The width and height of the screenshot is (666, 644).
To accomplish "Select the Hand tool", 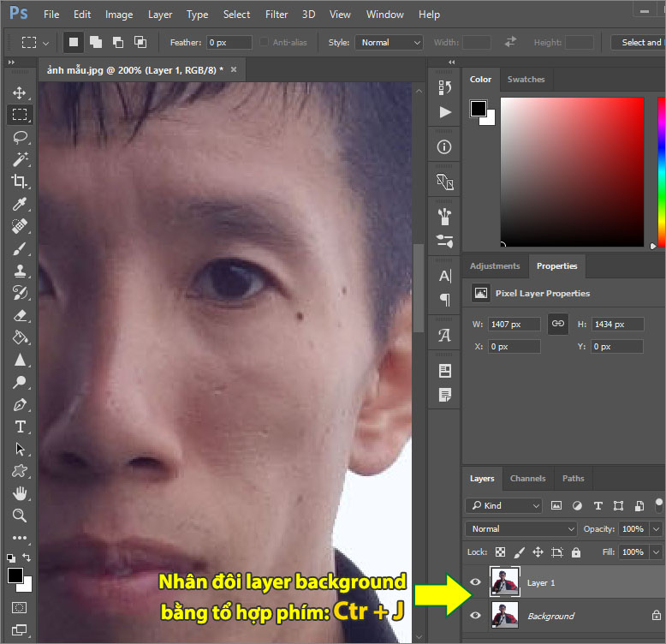I will tap(19, 493).
